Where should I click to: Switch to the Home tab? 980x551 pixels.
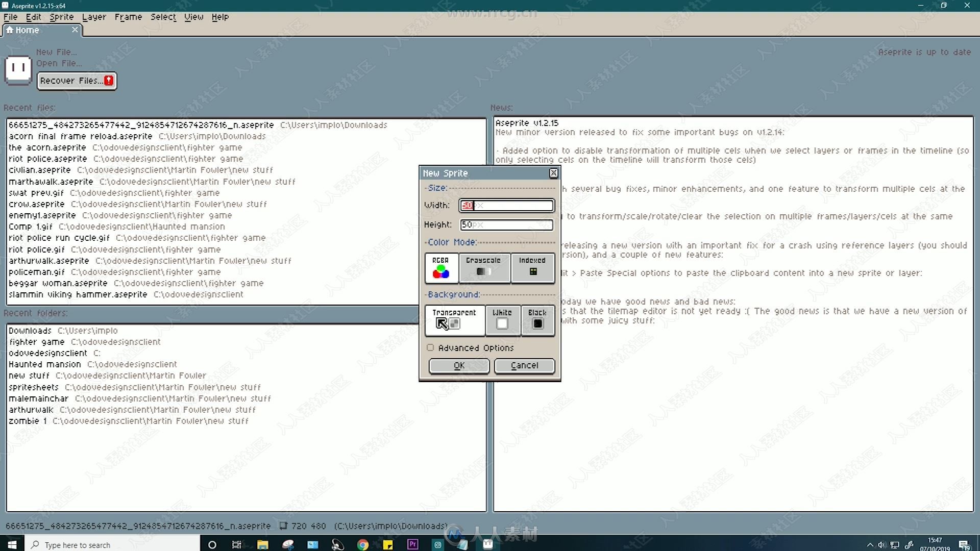pos(42,30)
